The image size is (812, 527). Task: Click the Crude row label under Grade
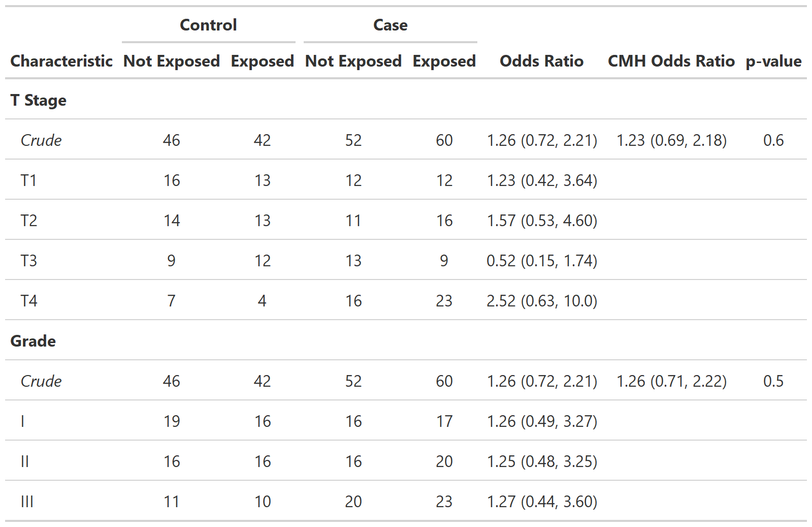tap(41, 381)
